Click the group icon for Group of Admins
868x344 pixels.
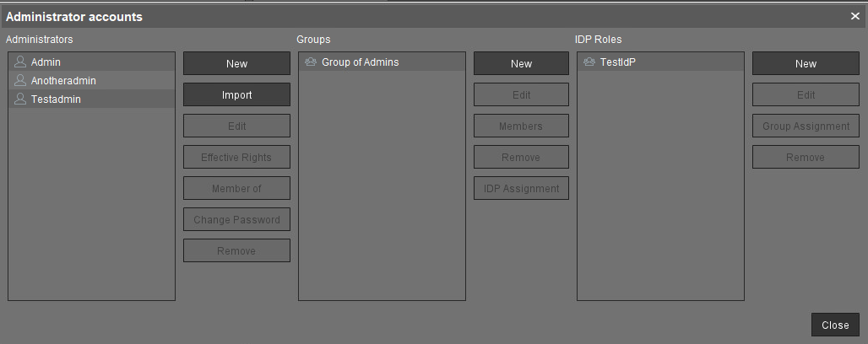[311, 62]
